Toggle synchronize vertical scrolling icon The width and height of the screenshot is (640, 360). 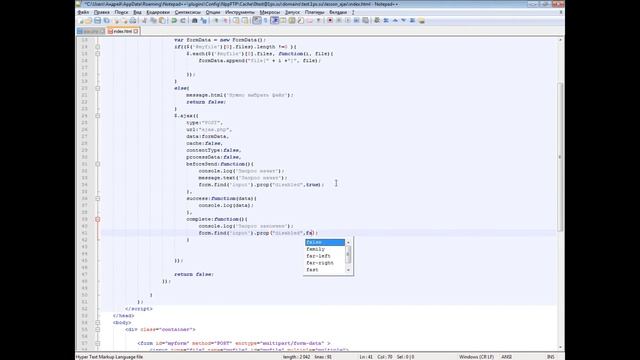[236, 20]
